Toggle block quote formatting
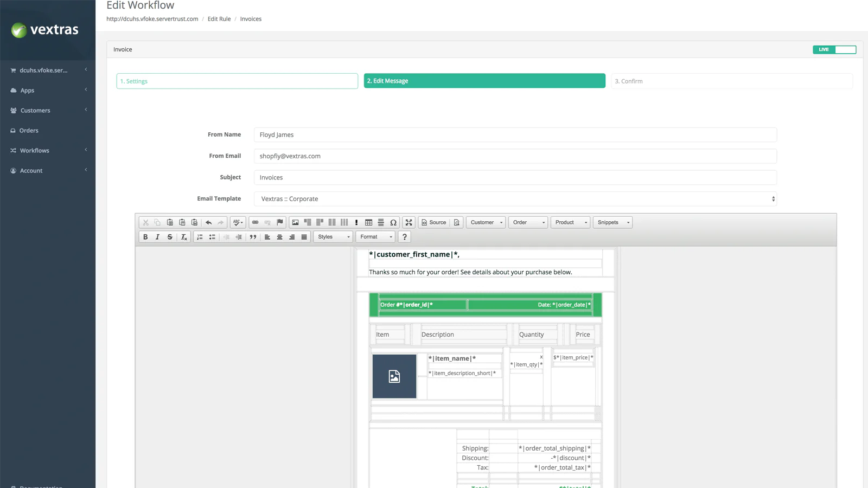 pyautogui.click(x=253, y=237)
